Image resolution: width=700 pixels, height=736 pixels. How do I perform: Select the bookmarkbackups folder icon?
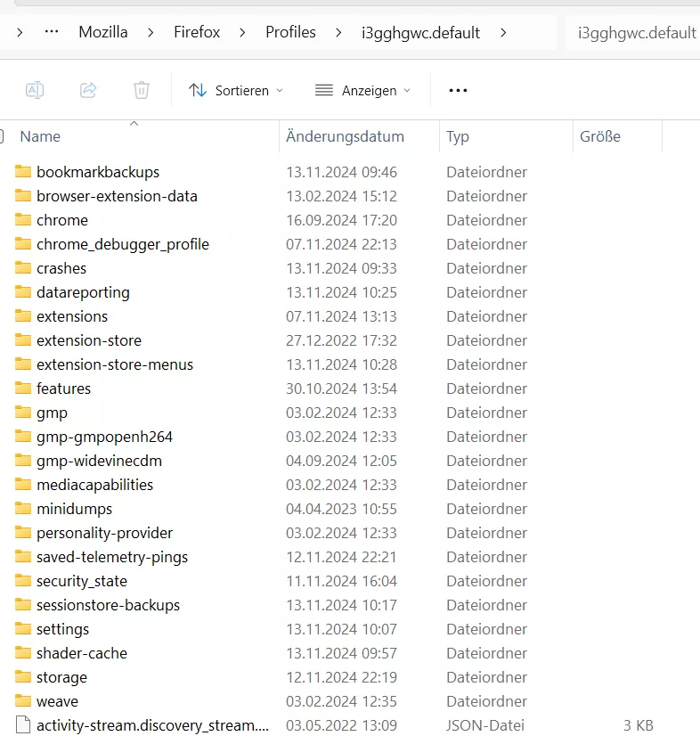coord(23,171)
